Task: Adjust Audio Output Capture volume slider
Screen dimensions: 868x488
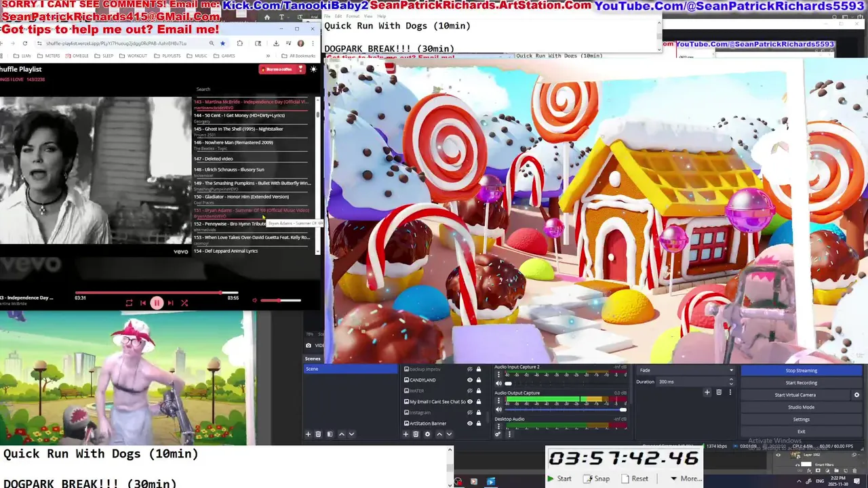Action: pos(566,409)
